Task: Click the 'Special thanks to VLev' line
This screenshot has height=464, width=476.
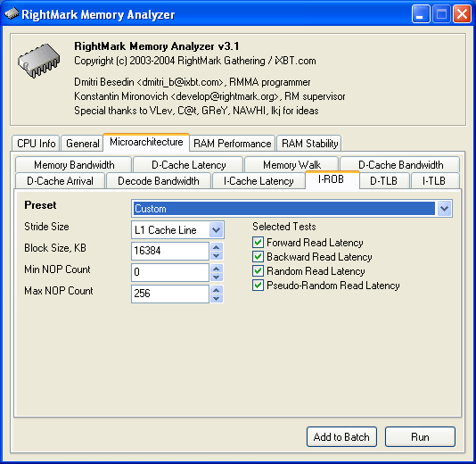Action: [x=196, y=111]
